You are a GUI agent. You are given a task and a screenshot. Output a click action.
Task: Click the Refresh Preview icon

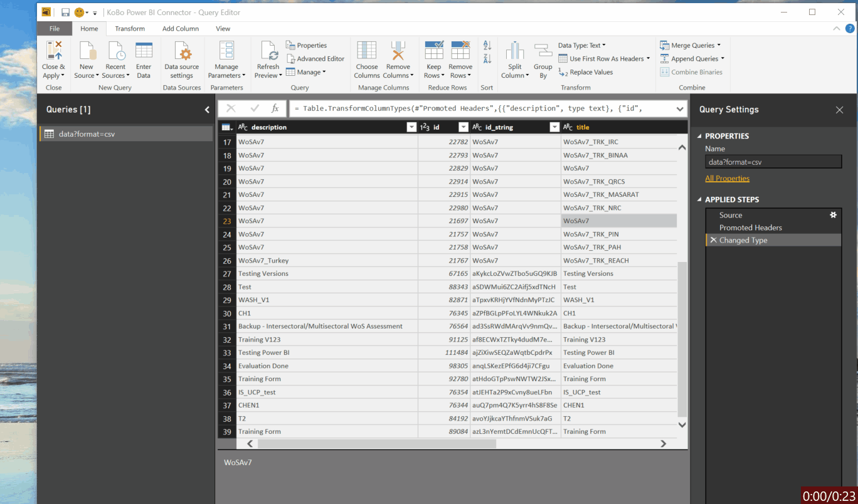(x=268, y=51)
